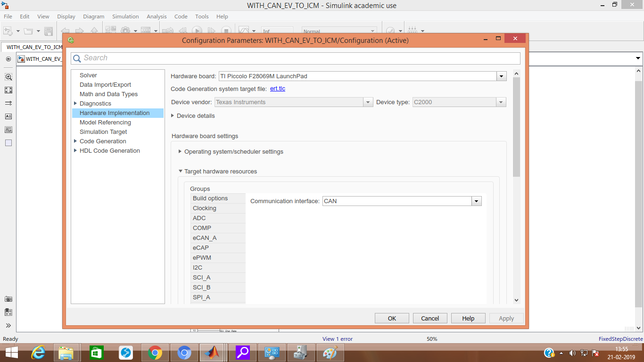Open Internet Explorer from the taskbar
The image size is (644, 362).
[39, 353]
